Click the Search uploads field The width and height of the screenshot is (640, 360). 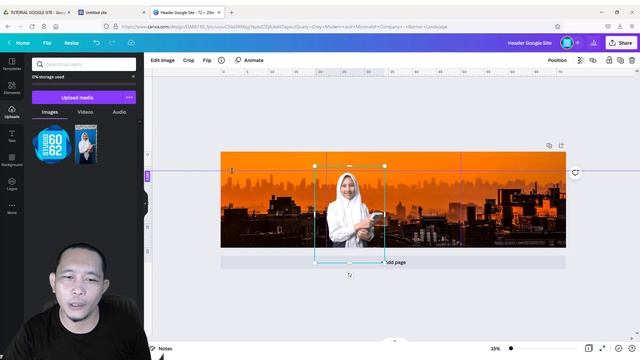click(x=84, y=64)
